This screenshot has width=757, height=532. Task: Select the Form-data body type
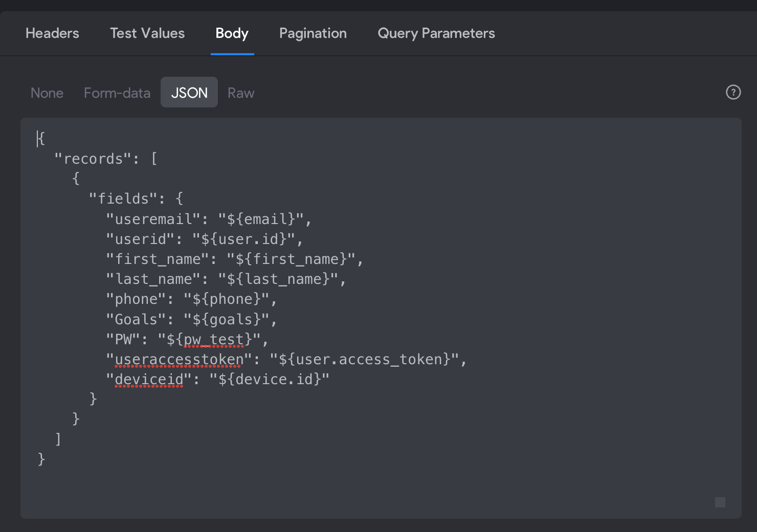(x=117, y=93)
